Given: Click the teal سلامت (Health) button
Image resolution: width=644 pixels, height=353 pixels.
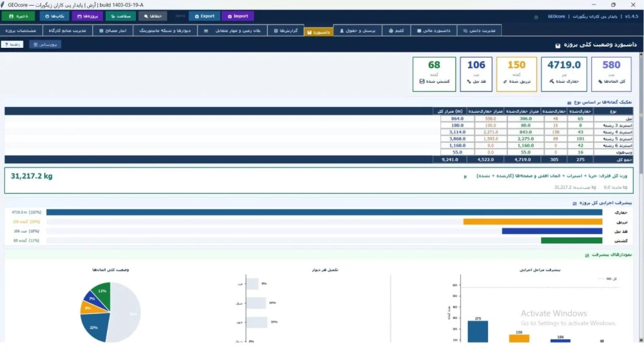Looking at the screenshot, I should [x=121, y=16].
